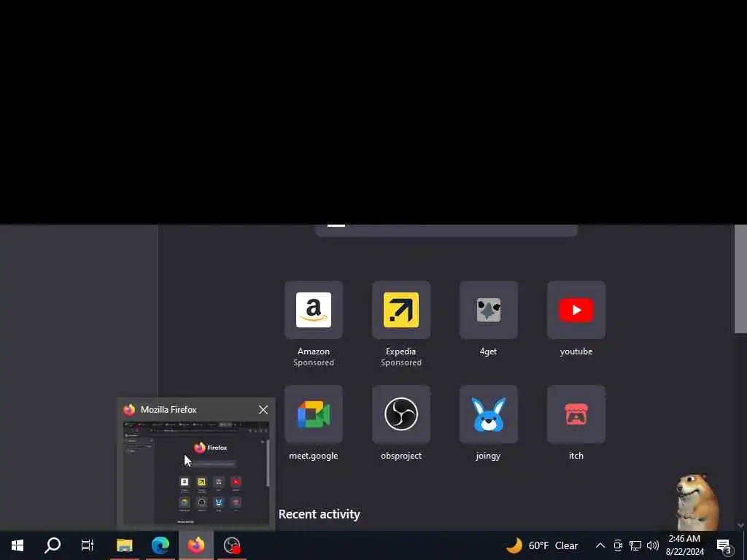Open the volume speaker tray icon
Screen dimensions: 747x560
[x=653, y=545]
